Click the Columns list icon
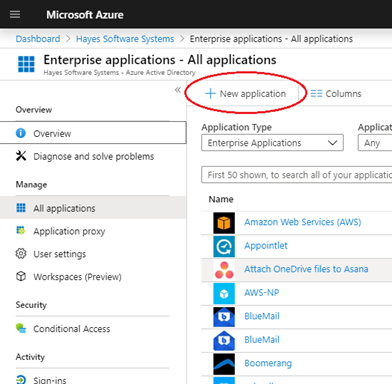The height and width of the screenshot is (385, 392). click(316, 94)
